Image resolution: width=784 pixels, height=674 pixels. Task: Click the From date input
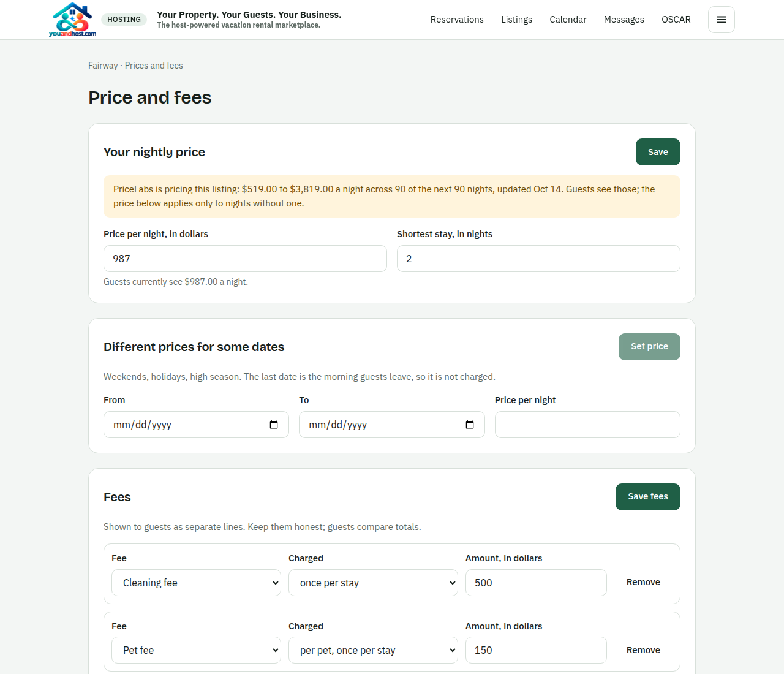tap(196, 425)
